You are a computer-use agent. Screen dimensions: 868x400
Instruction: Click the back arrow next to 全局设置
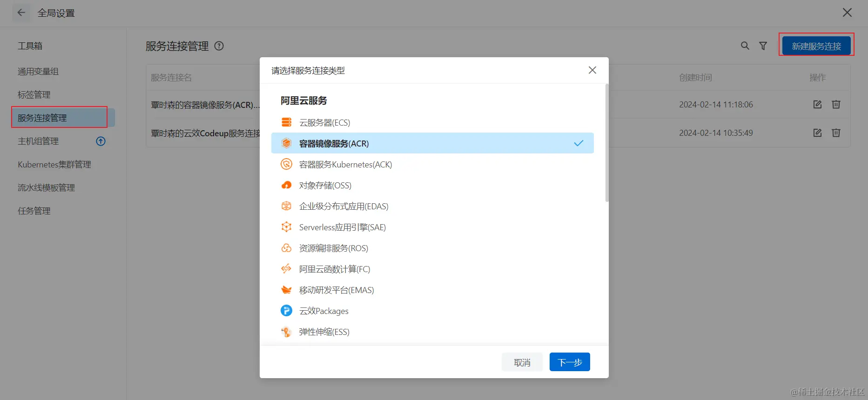tap(21, 13)
